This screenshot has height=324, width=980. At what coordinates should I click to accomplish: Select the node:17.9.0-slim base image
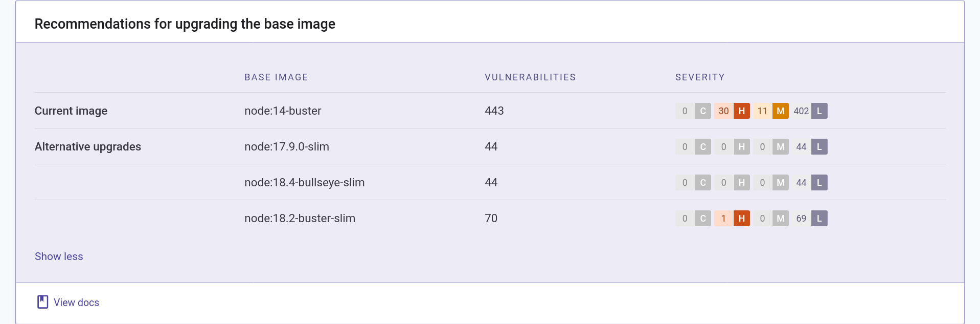[287, 147]
